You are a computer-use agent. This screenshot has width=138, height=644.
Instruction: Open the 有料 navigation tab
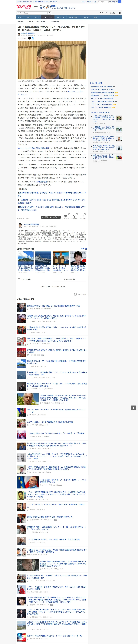[95, 17]
